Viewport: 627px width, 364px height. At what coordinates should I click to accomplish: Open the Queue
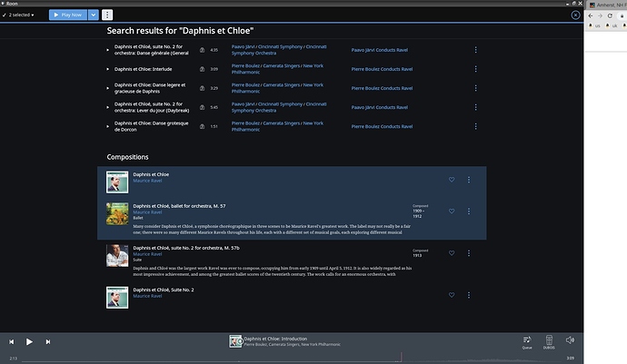[527, 342]
